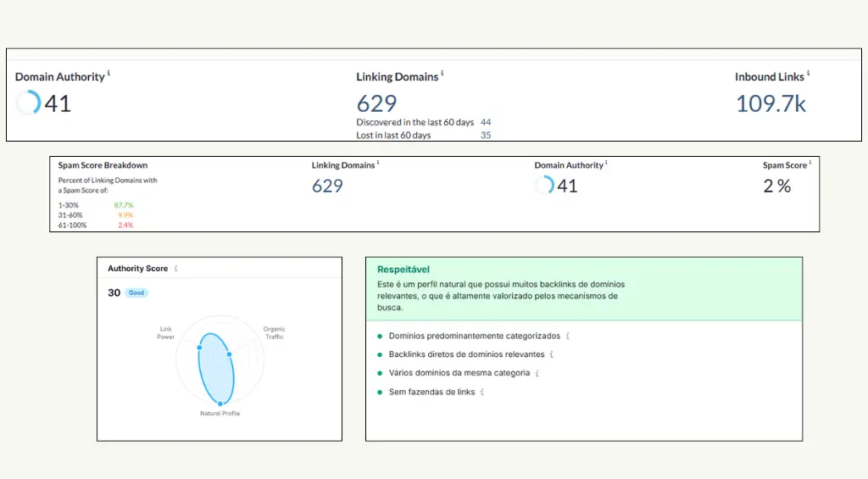Click the Domain Authority 41 progress ring
Image resolution: width=868 pixels, height=479 pixels.
click(x=28, y=103)
